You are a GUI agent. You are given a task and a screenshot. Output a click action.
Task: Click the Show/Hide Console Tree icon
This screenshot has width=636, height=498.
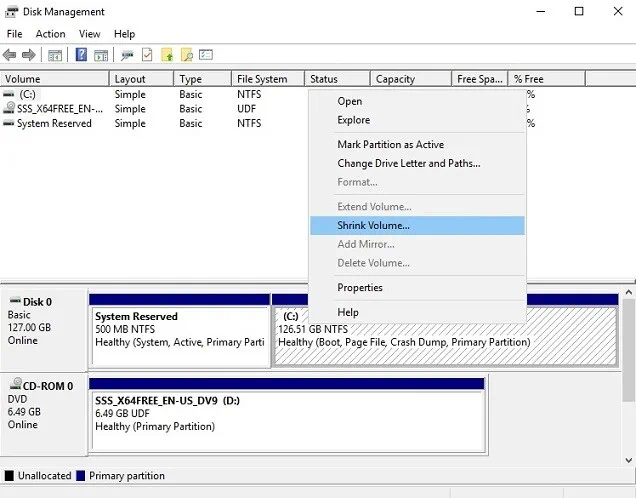(x=55, y=55)
